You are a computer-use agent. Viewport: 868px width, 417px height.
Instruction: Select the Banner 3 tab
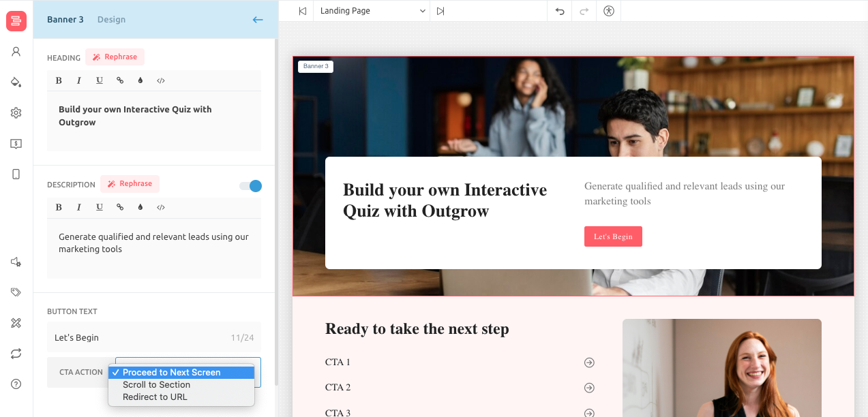(65, 20)
